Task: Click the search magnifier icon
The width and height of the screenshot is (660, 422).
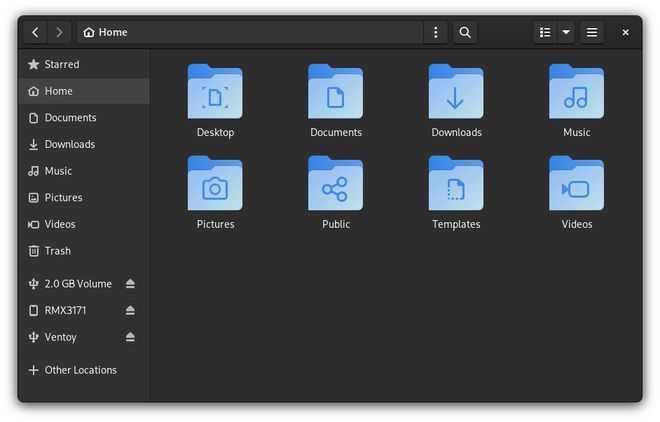Action: 465,32
